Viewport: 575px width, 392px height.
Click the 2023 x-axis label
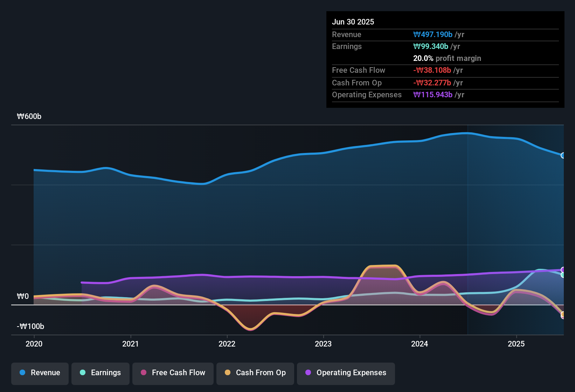(x=323, y=344)
